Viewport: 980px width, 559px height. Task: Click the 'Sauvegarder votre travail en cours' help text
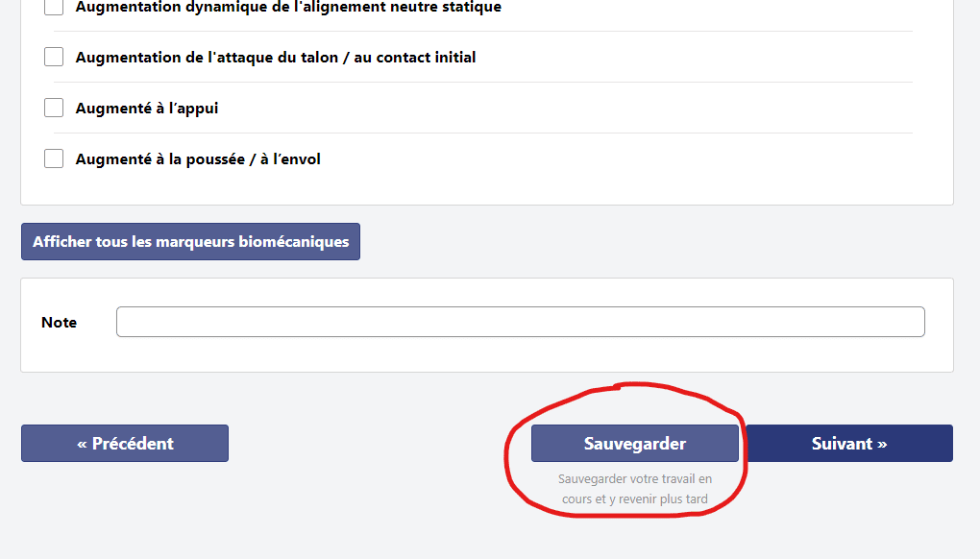click(635, 488)
